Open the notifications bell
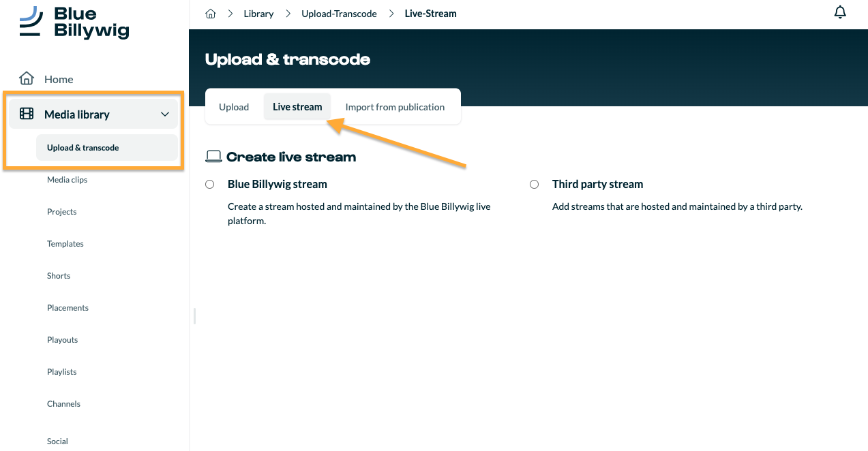The width and height of the screenshot is (868, 451). (x=840, y=12)
